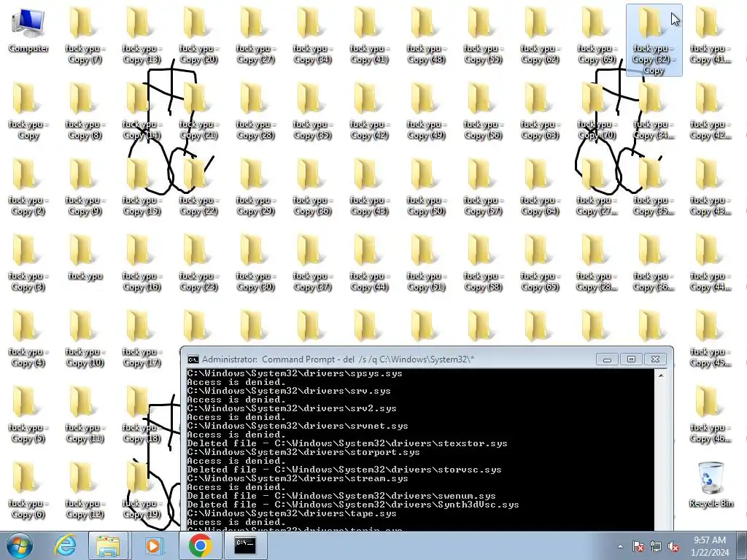Viewport: 747px width, 560px height.
Task: Select folder 'fuck ypu - Copy (4)'
Action: tap(28, 339)
